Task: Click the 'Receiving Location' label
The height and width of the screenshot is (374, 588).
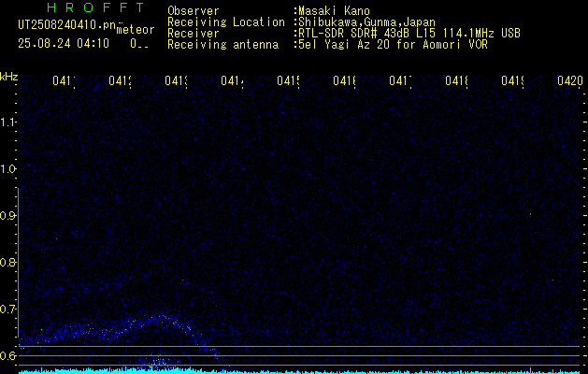Action: pos(226,22)
